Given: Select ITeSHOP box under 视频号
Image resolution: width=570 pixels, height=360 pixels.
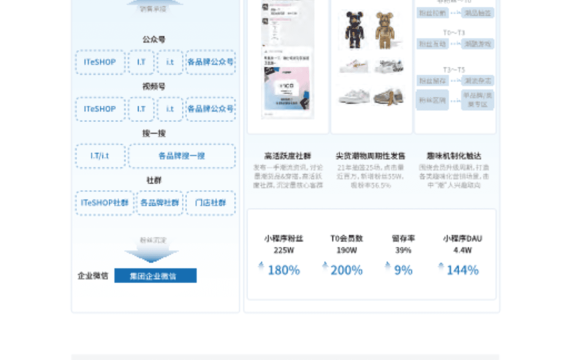Looking at the screenshot, I should [100, 109].
